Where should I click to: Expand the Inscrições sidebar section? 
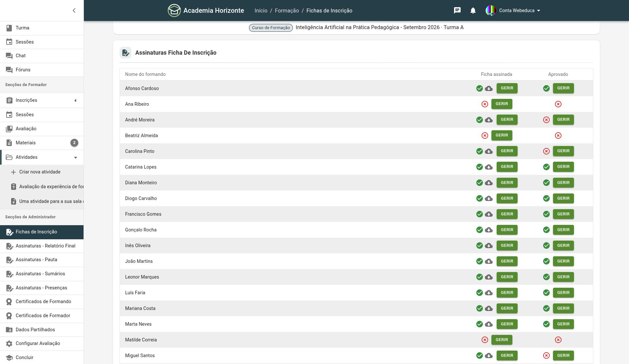coord(42,100)
